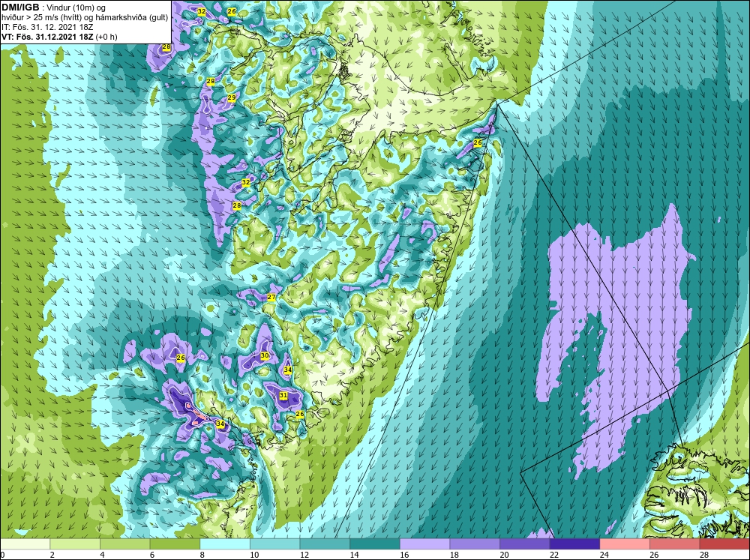Viewport: 750px width, 560px height.
Task: Click the legend scale number 6
Action: coord(151,555)
